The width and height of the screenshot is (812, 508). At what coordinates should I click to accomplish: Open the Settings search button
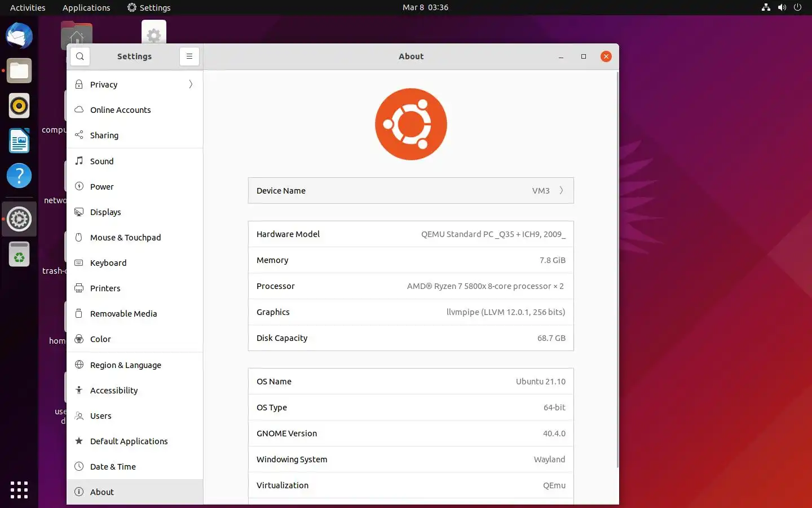80,56
